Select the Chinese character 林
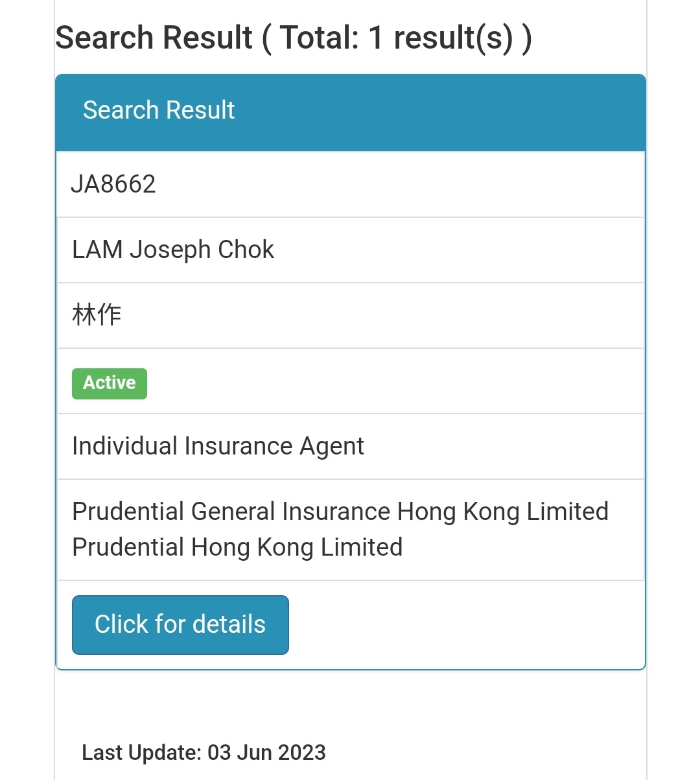700x780 pixels. 84,315
